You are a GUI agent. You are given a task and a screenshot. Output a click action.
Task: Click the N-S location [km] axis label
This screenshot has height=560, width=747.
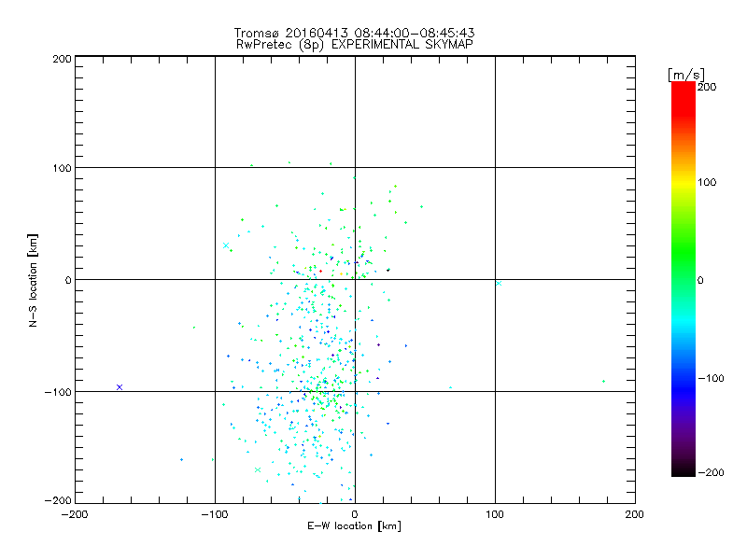[x=33, y=281]
